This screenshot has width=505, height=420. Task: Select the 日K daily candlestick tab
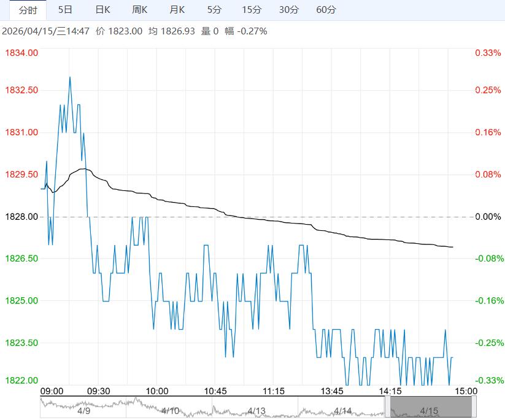(102, 10)
